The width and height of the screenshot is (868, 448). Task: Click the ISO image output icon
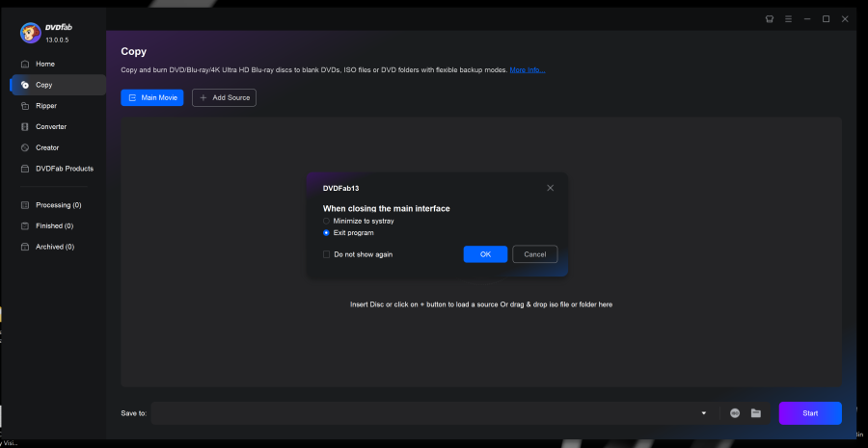pyautogui.click(x=735, y=413)
